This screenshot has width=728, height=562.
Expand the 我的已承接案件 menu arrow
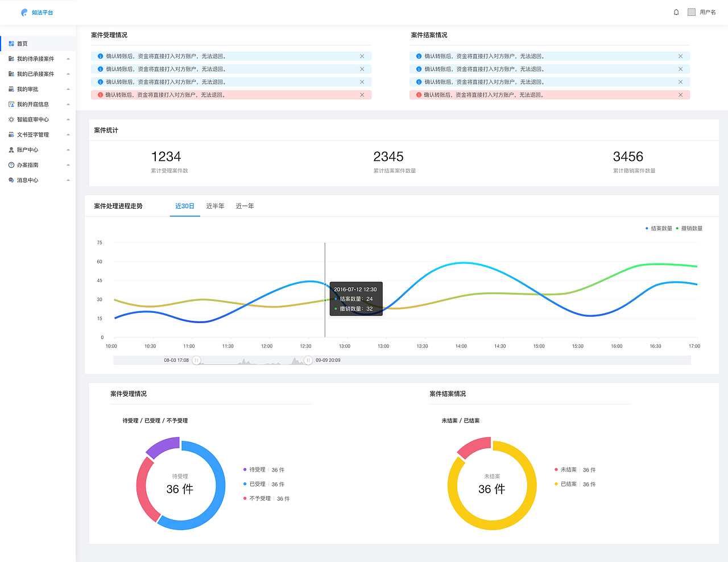coord(68,74)
